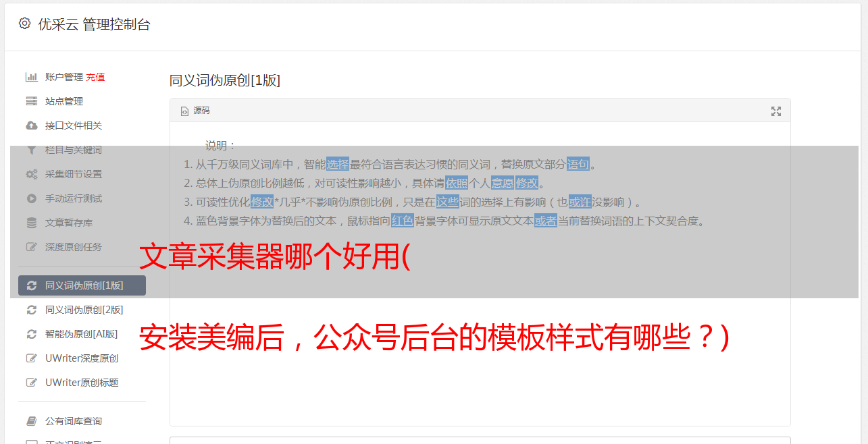Click the 站点管理 server icon
This screenshot has height=444, width=868.
pyautogui.click(x=31, y=101)
